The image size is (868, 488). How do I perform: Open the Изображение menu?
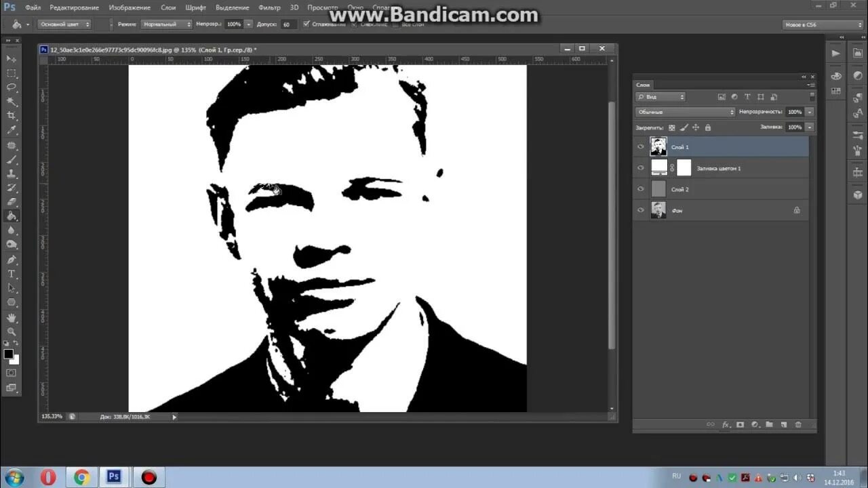[130, 7]
